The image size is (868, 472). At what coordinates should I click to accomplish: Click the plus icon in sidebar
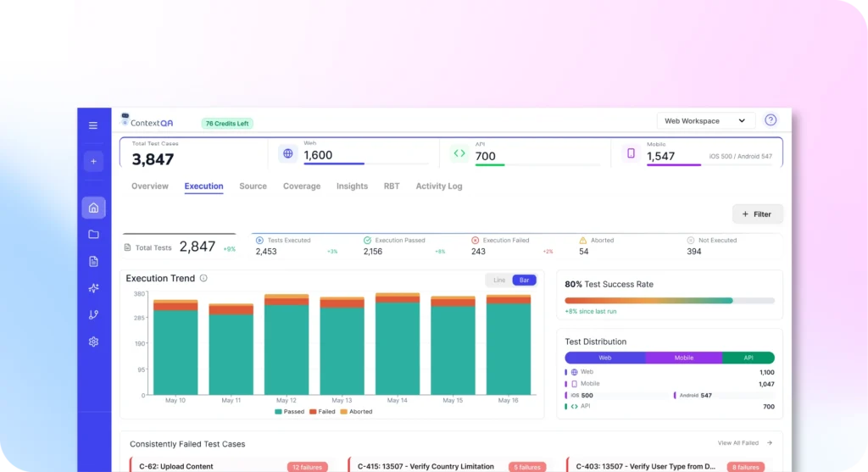[x=93, y=161]
